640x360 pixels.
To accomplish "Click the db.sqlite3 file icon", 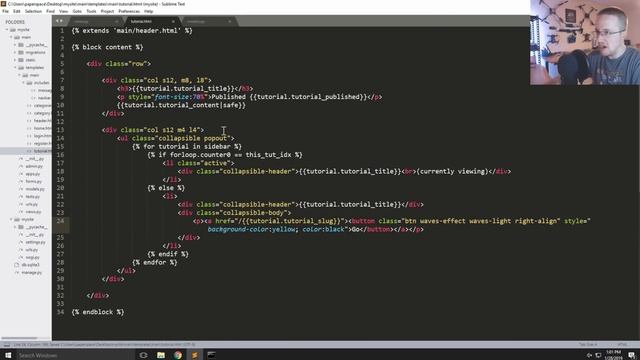I will (x=17, y=265).
